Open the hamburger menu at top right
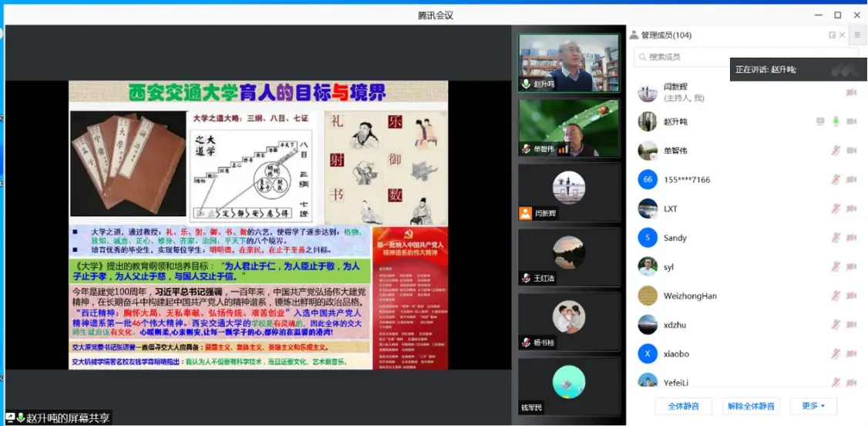The image size is (868, 426). point(856,35)
